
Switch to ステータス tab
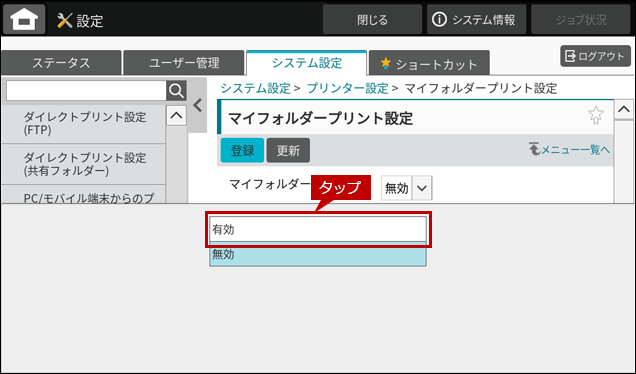pos(61,63)
